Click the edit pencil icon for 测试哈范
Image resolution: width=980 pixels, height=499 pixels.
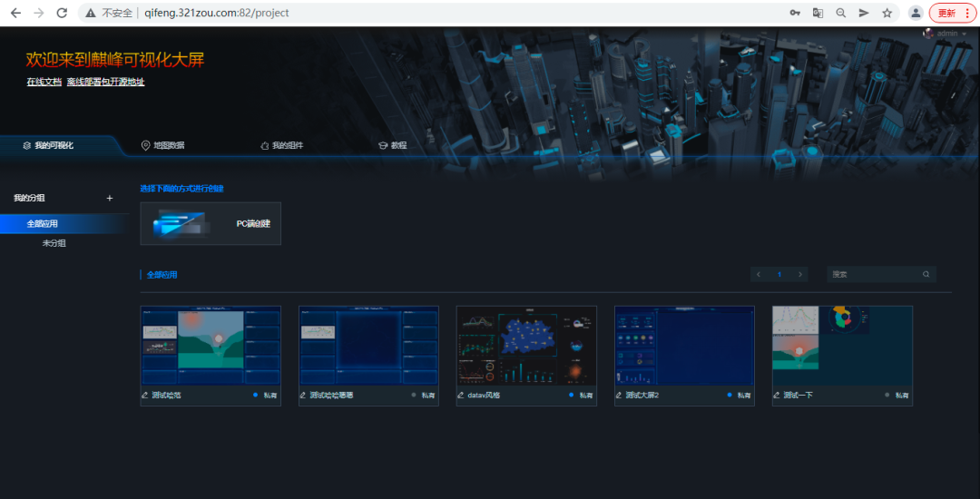(145, 396)
